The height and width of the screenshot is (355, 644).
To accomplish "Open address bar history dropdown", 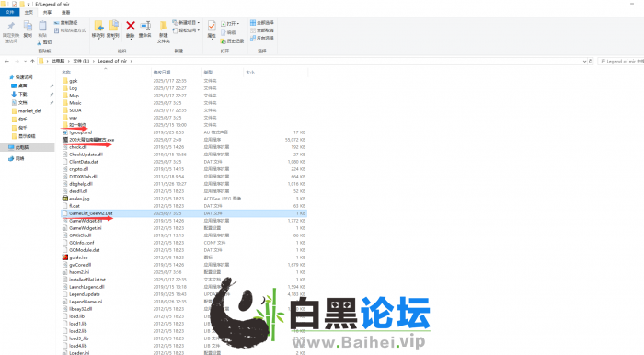I will 584,61.
